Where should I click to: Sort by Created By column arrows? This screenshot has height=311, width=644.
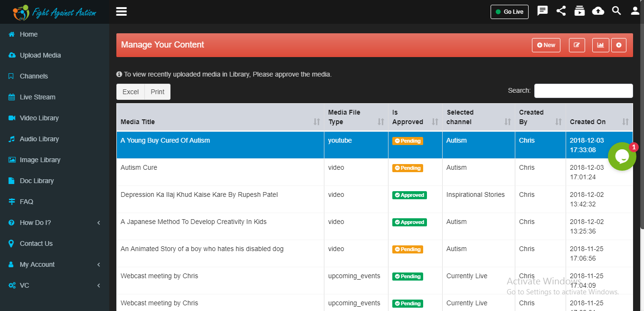click(x=559, y=122)
